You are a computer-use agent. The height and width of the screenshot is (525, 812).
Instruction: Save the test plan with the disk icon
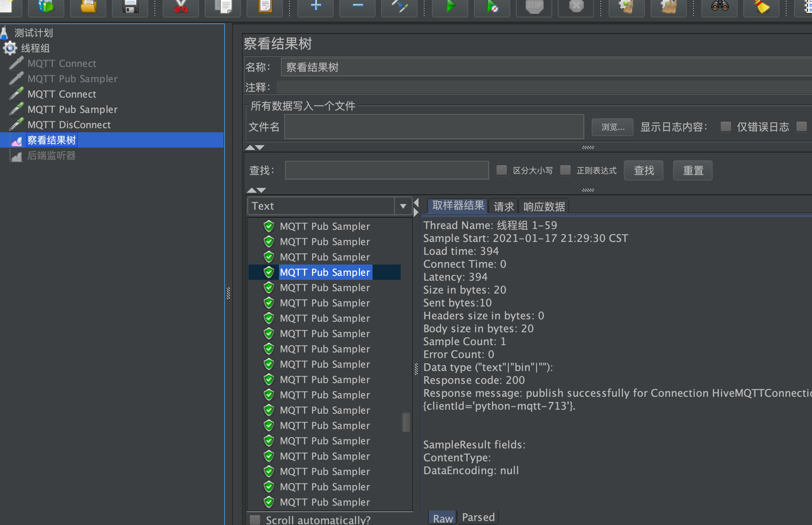point(129,7)
